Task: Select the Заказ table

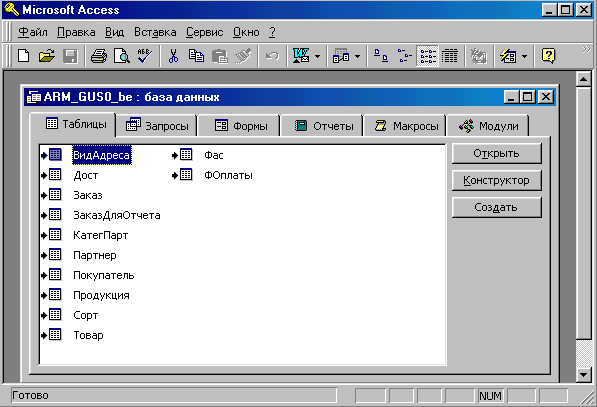Action: (88, 195)
